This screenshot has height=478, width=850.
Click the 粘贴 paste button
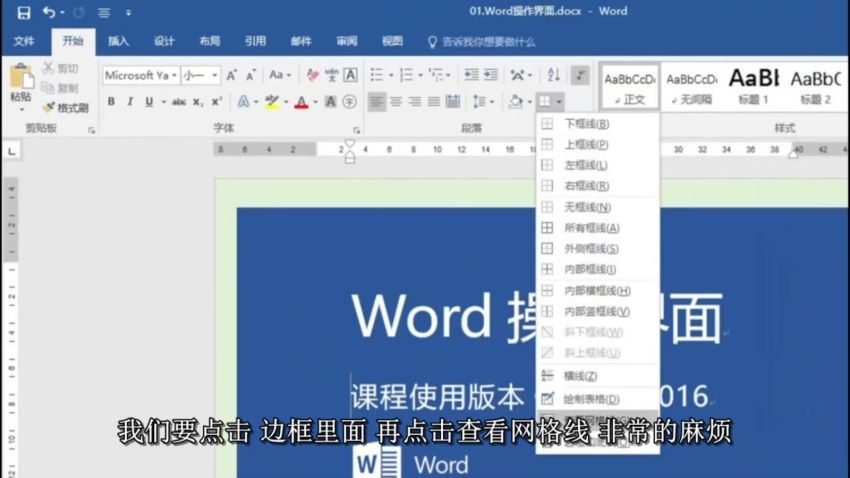[x=21, y=87]
